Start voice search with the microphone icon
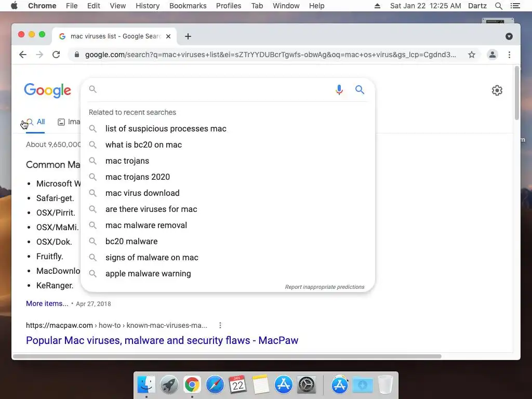The image size is (532, 399). click(x=339, y=89)
